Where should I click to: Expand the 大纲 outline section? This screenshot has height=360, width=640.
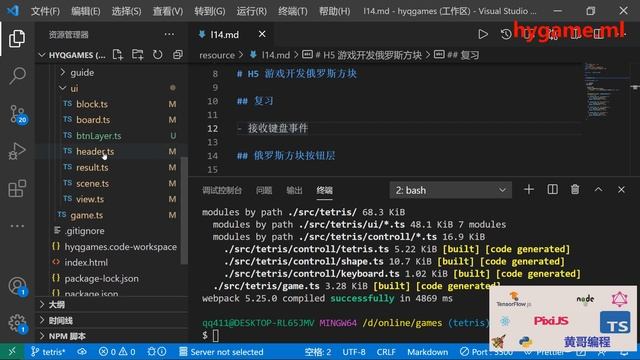(57, 304)
